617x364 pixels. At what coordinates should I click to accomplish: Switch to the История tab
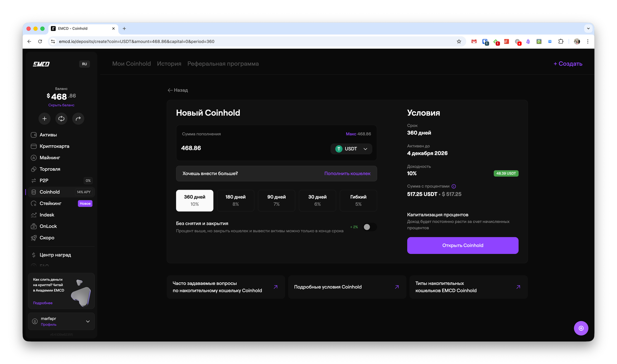point(169,64)
